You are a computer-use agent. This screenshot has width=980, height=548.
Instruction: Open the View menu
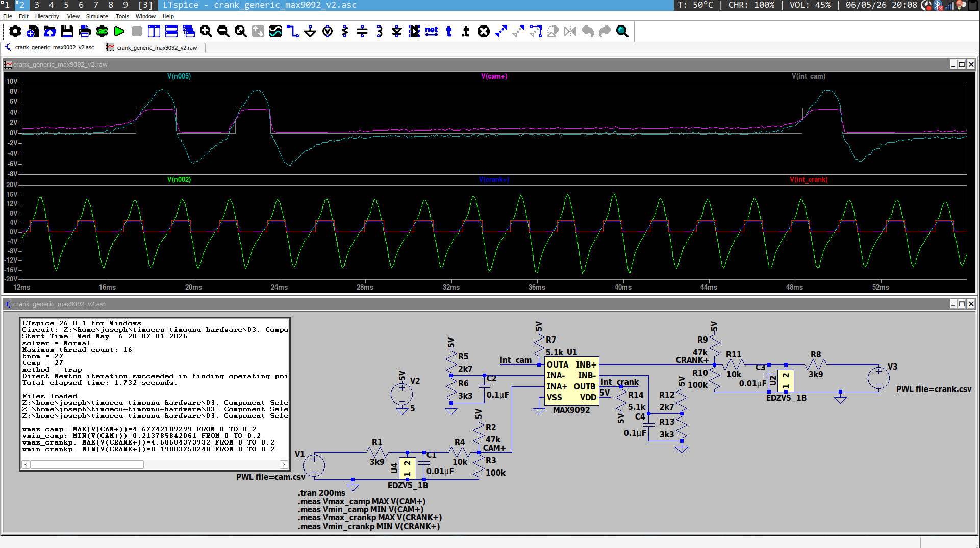coord(73,16)
